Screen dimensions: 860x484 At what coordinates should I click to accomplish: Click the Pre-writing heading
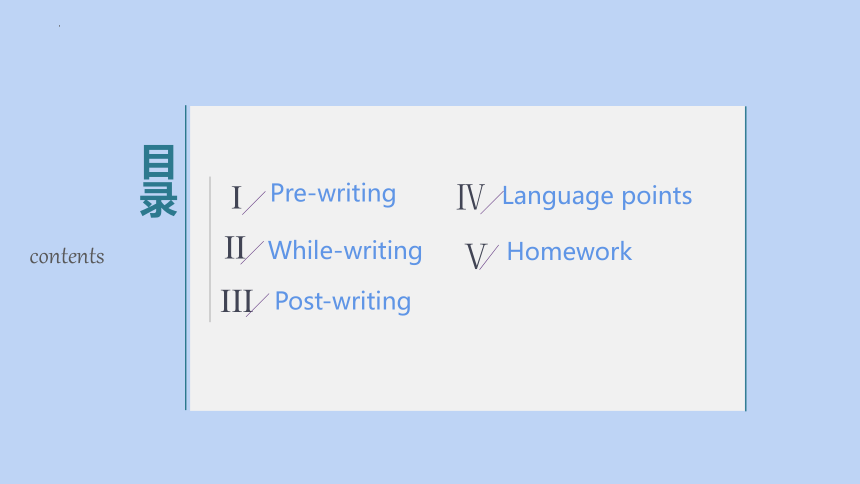click(x=333, y=194)
